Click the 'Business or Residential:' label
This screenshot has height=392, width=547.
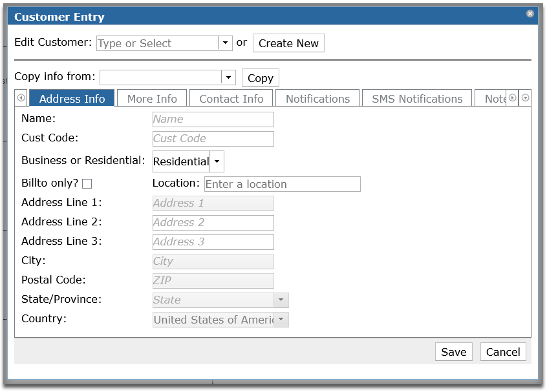coord(83,160)
